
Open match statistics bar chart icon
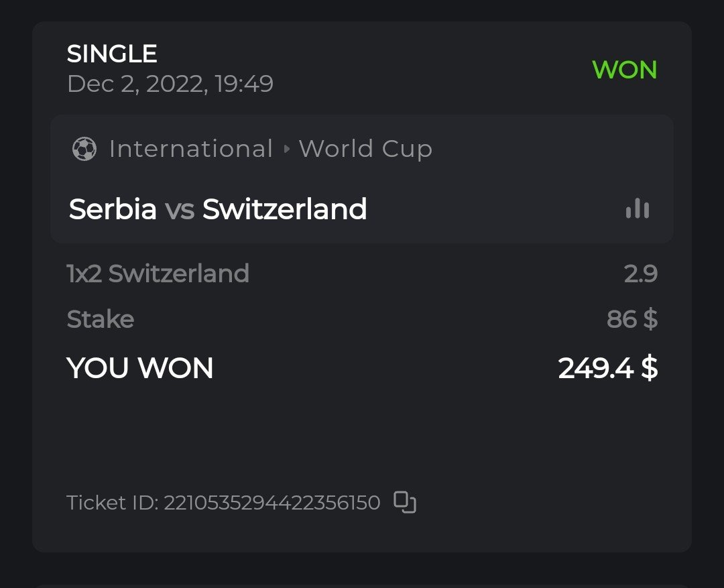click(x=637, y=209)
